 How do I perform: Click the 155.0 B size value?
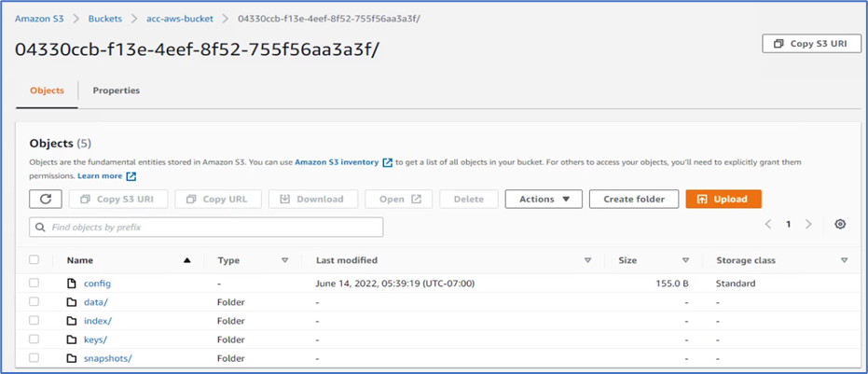[x=672, y=284]
